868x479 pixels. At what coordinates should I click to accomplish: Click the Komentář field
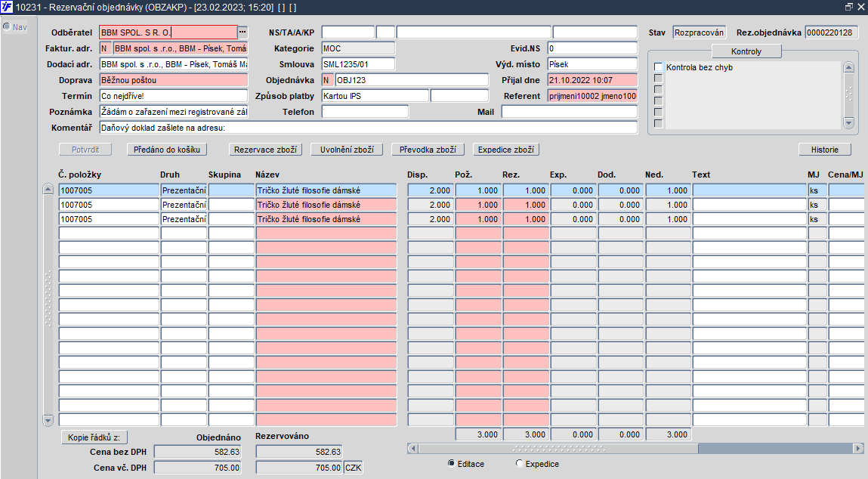[369, 128]
